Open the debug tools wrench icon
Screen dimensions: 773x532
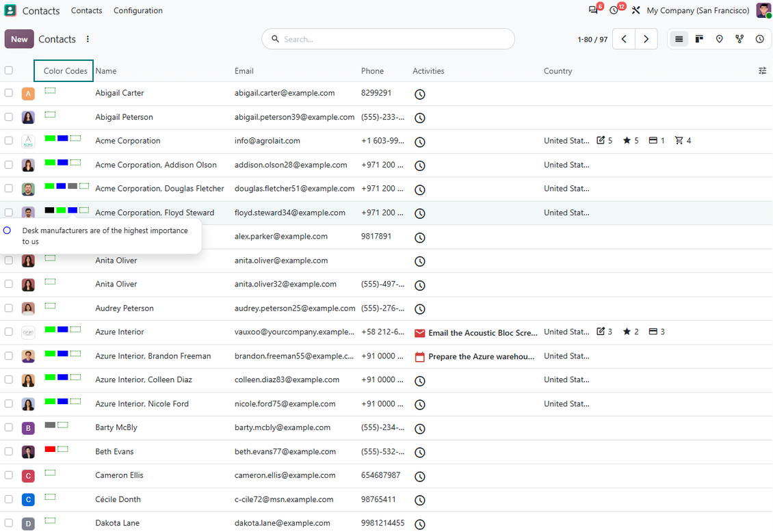(636, 10)
